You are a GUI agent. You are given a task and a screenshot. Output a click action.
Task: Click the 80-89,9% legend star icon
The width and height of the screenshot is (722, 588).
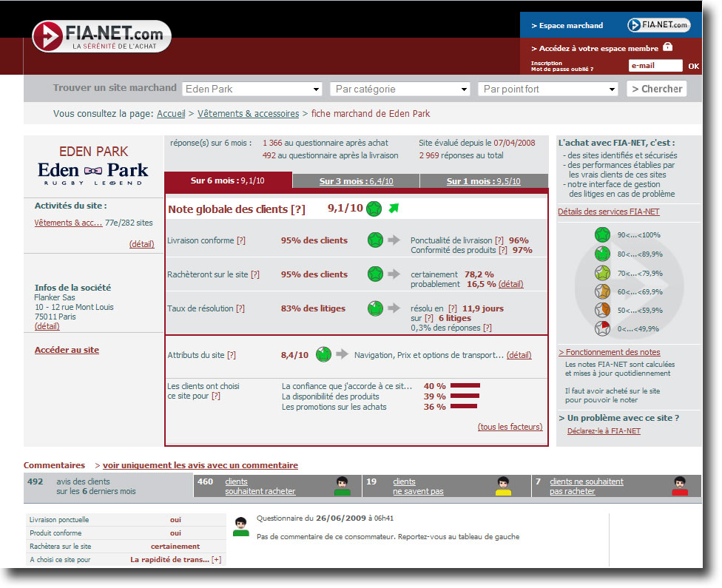coord(602,254)
